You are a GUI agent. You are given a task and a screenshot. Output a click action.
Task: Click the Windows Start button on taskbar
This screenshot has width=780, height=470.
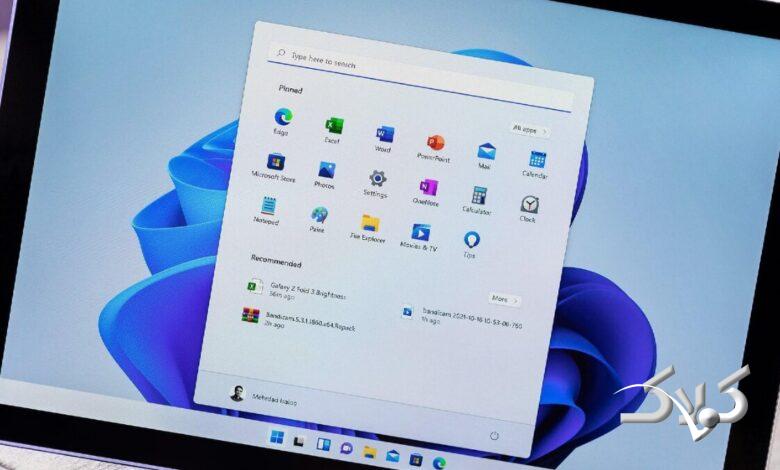(275, 439)
